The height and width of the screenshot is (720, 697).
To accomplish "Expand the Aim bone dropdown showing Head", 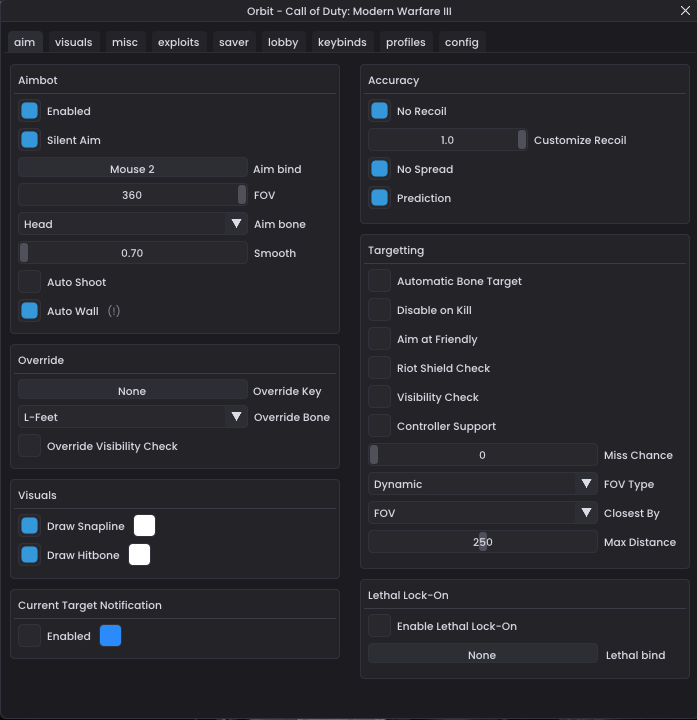I will [x=133, y=224].
